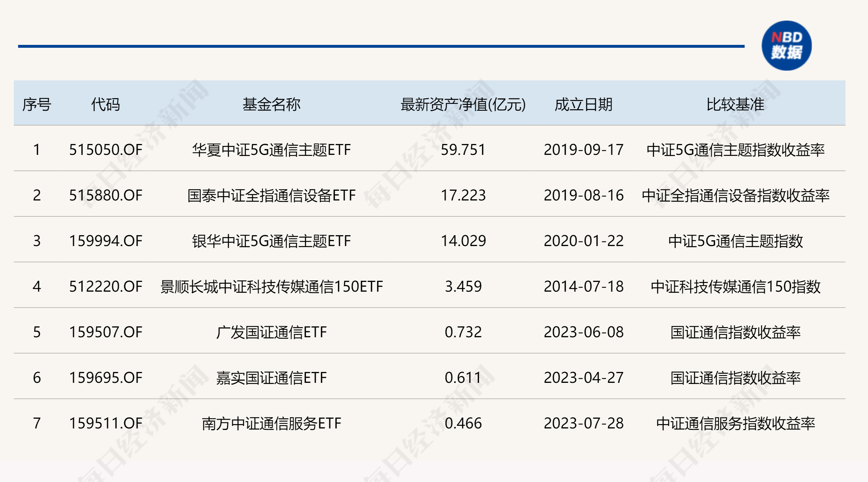868x482 pixels.
Task: Click fund name 广发国证通信ETF
Action: (271, 332)
